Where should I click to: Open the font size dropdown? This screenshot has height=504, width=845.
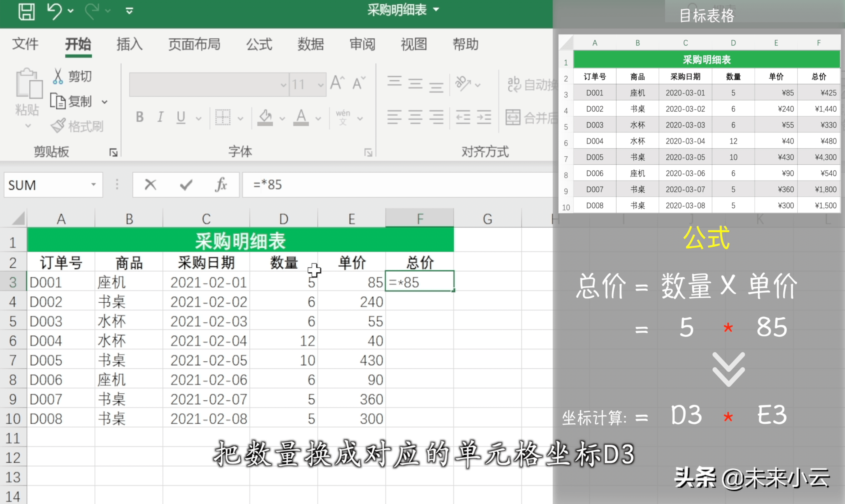(320, 84)
